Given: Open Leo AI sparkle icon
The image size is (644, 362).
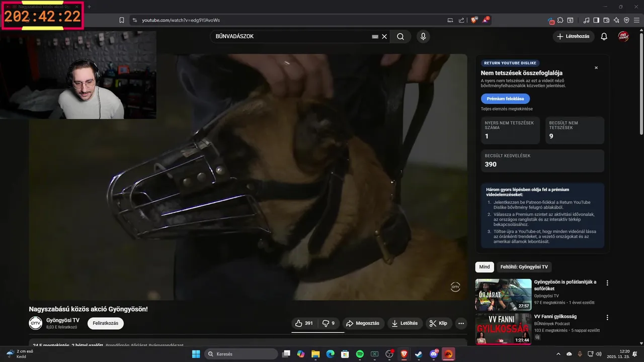Looking at the screenshot, I should (x=616, y=20).
